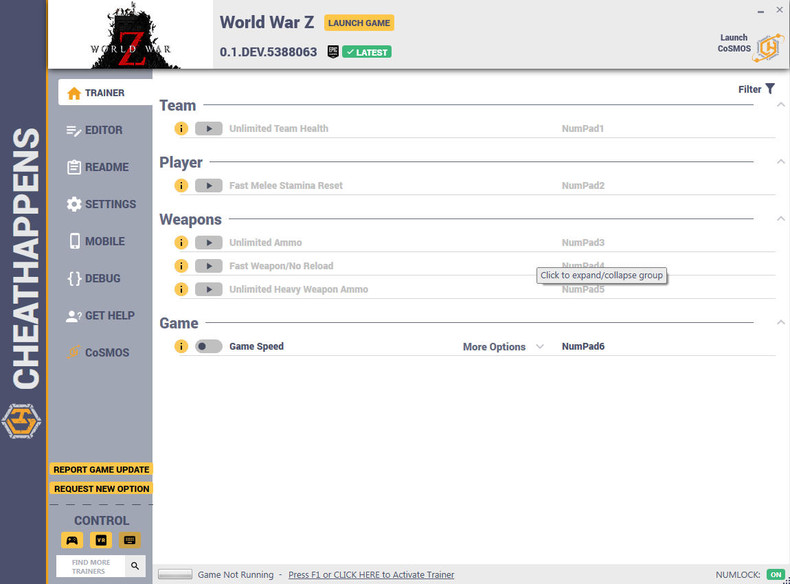Click the LATEST version badge

(x=367, y=52)
